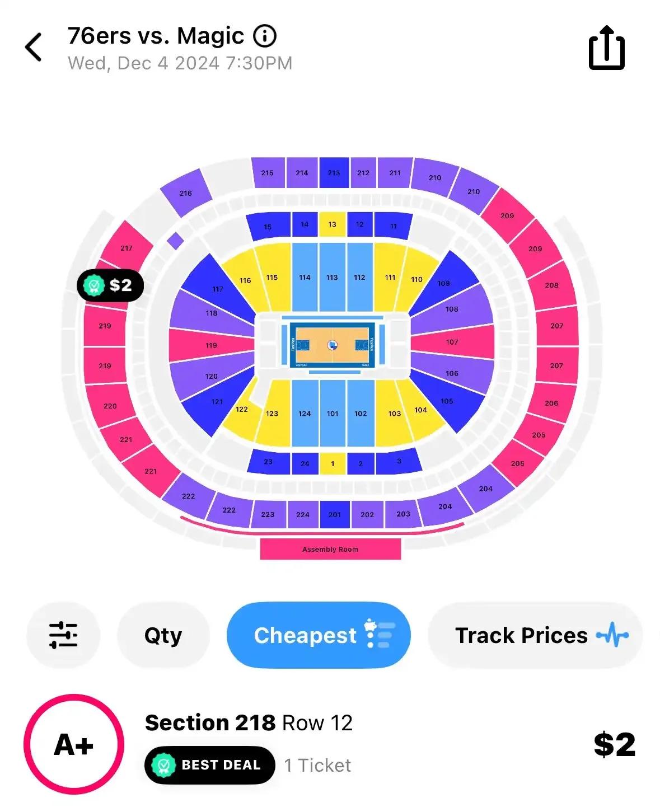660x812 pixels.
Task: Tap the share icon
Action: [x=606, y=48]
